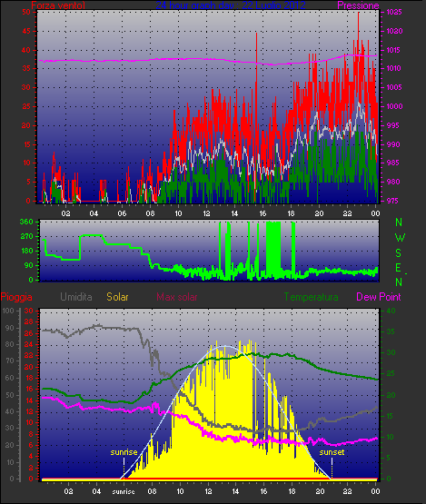
Task: Click the '20' hour tick under the solar chart
Action: pos(320,491)
